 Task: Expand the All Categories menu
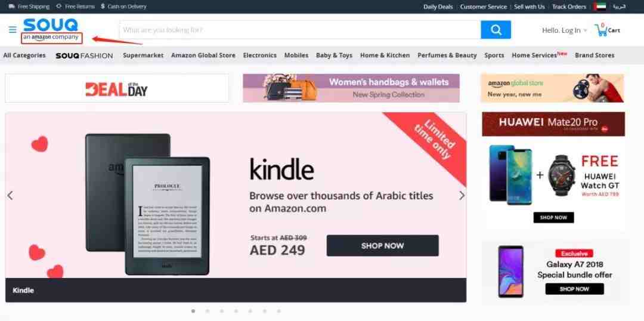coord(24,55)
